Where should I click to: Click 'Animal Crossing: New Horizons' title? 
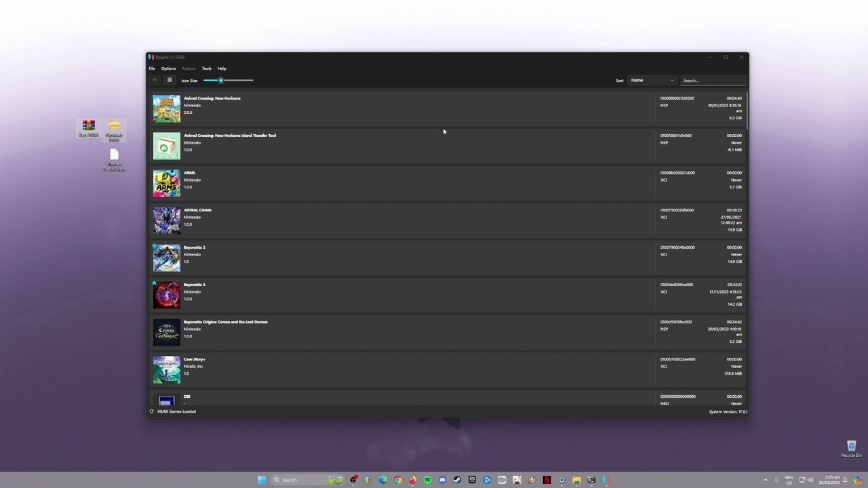tap(212, 98)
